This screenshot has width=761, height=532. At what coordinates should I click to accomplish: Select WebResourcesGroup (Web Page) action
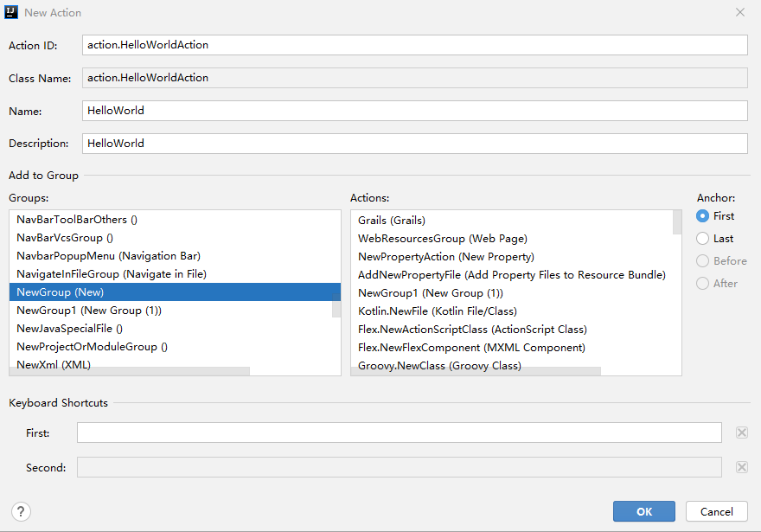516,239
